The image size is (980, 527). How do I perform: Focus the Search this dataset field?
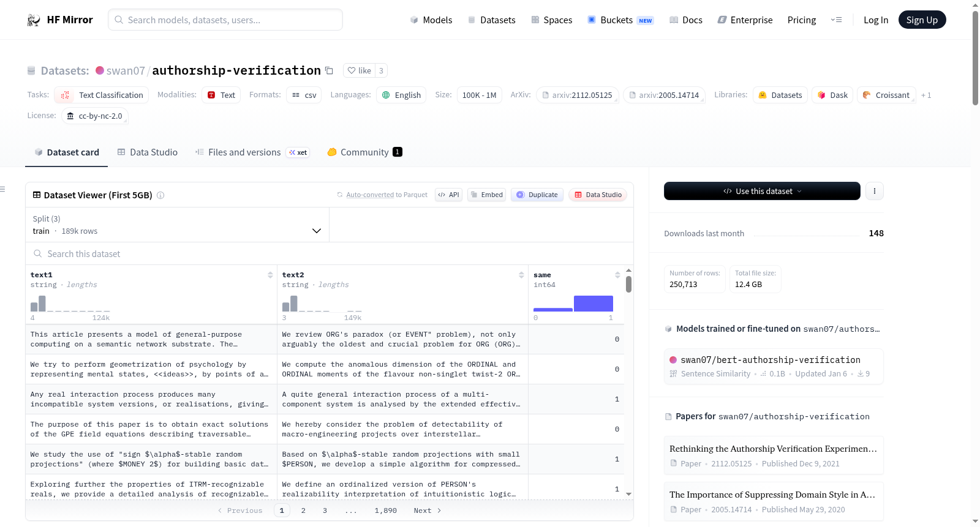coord(330,253)
